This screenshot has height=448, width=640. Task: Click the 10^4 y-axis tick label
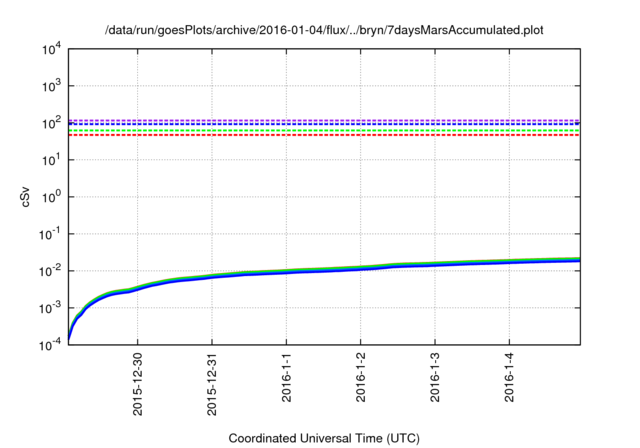[52, 50]
